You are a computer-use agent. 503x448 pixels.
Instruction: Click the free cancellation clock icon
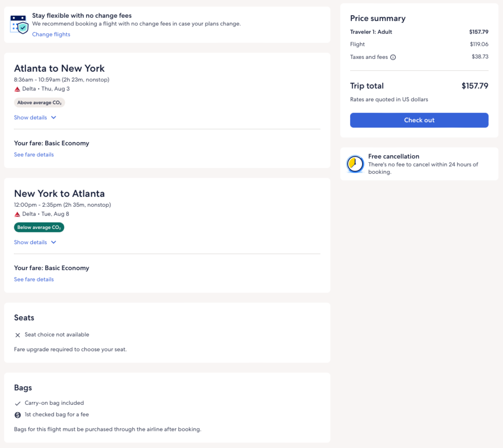pos(355,164)
